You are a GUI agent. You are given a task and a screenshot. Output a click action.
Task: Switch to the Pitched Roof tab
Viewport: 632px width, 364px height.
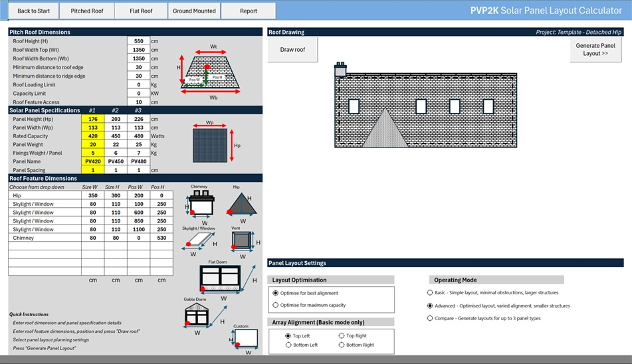[x=86, y=11]
